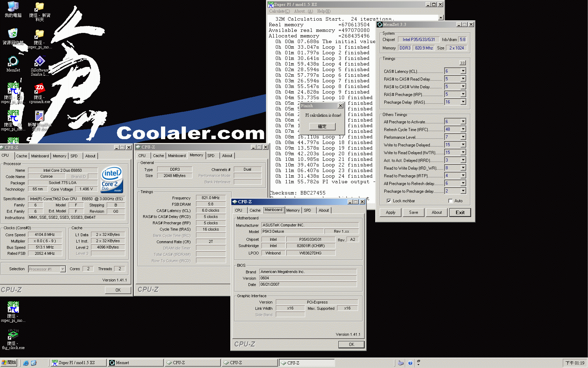Click the Write to Read Delayed value field

click(452, 152)
